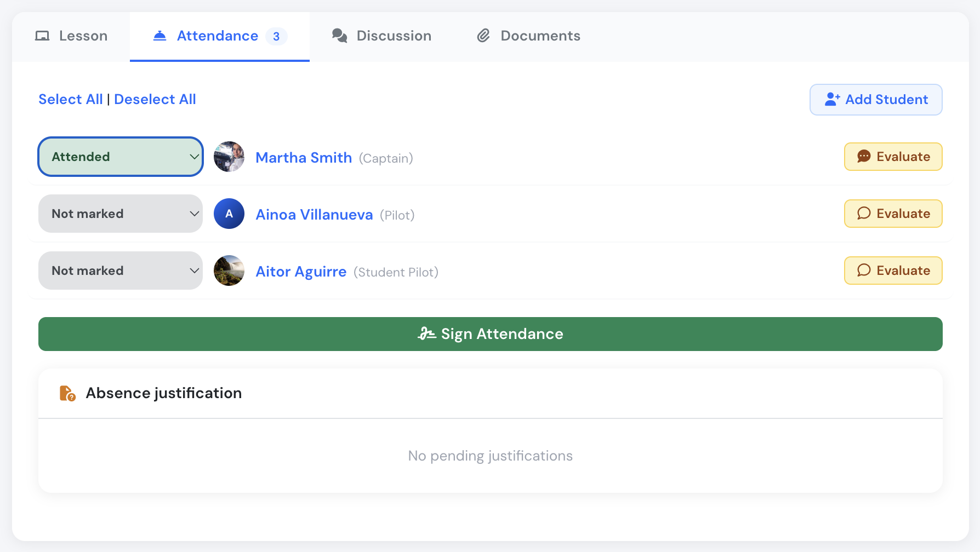Viewport: 980px width, 552px height.
Task: Open Martha Smith's profile photo
Action: coord(229,157)
